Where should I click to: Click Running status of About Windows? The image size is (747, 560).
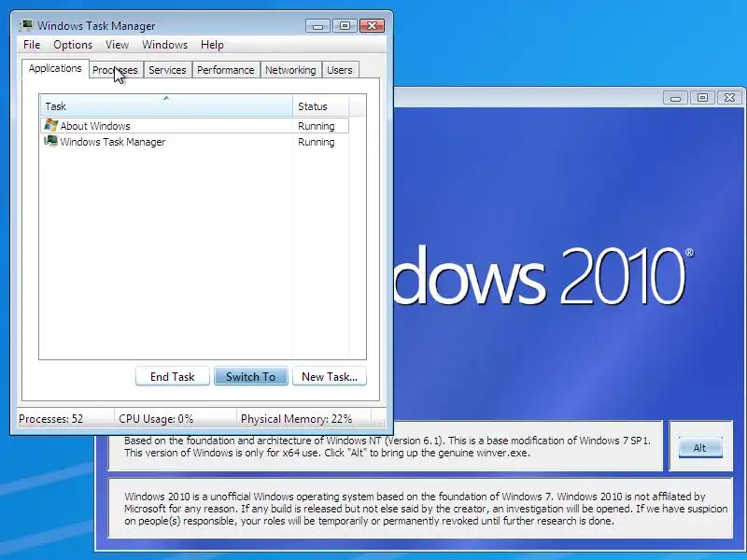coord(317,126)
